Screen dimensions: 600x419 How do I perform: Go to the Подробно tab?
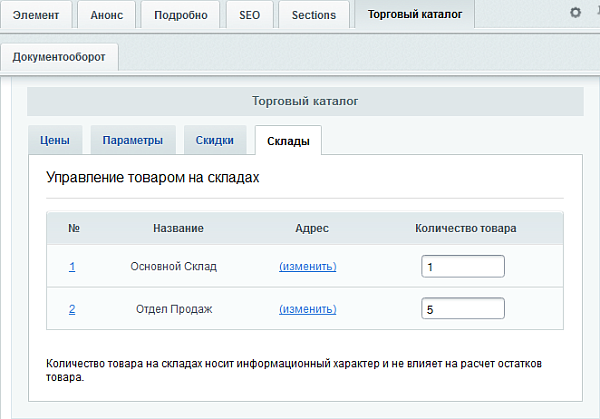[180, 15]
